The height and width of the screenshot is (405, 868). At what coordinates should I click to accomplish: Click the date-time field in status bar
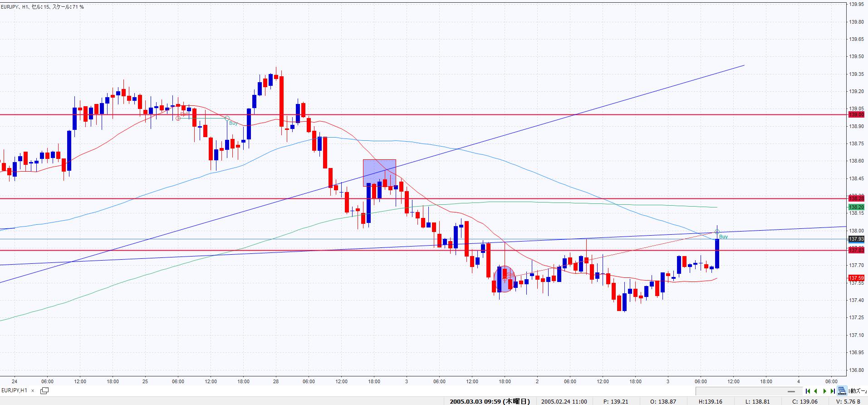pos(490,401)
